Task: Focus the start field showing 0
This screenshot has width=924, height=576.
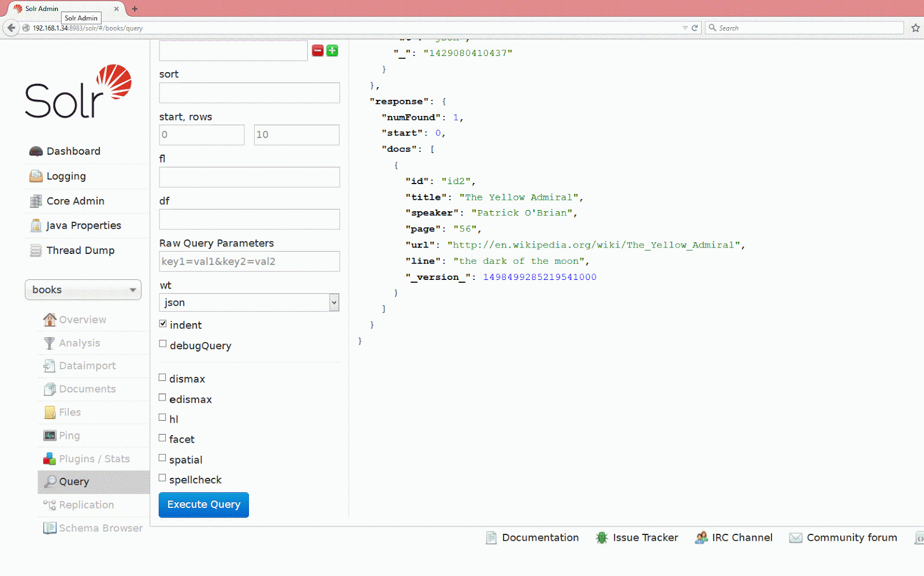Action: pyautogui.click(x=202, y=135)
